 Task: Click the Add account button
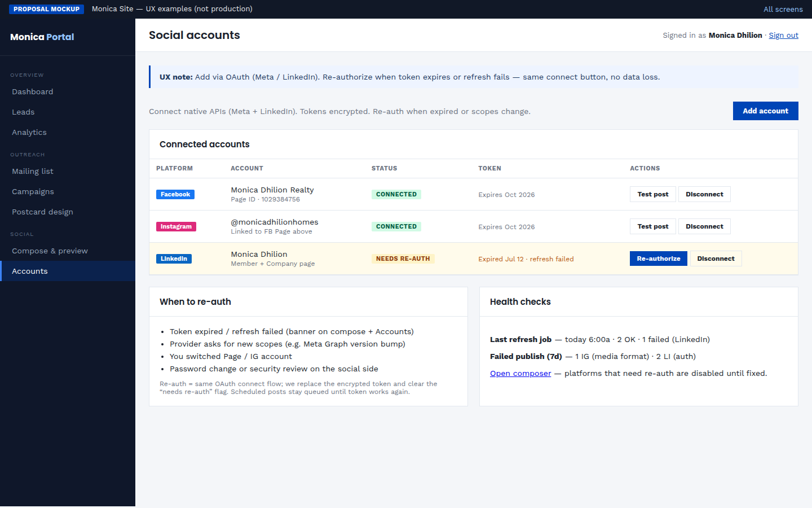coord(765,111)
